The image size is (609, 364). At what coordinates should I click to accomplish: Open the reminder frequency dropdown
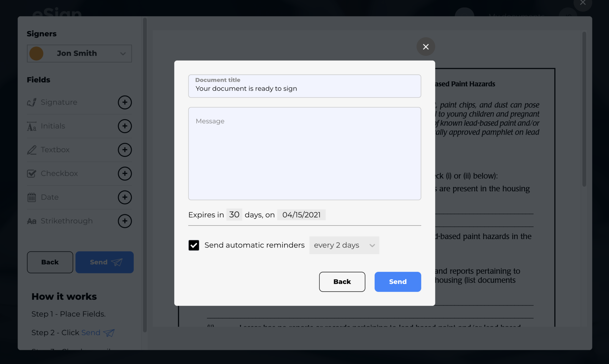pyautogui.click(x=344, y=245)
